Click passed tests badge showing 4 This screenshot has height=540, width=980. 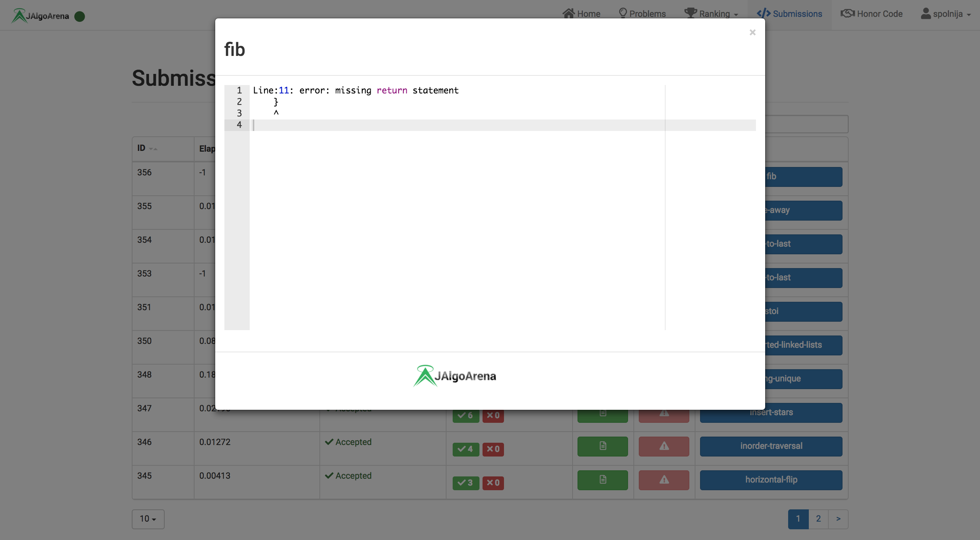click(465, 449)
